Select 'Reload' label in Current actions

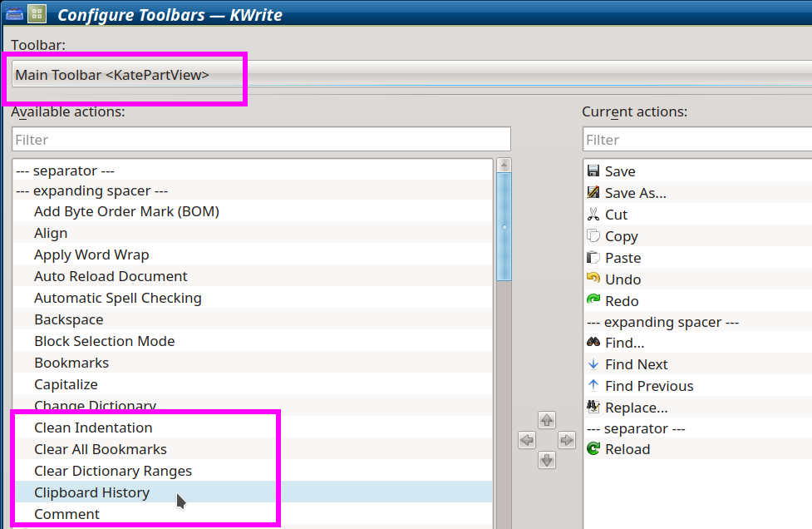[627, 450]
